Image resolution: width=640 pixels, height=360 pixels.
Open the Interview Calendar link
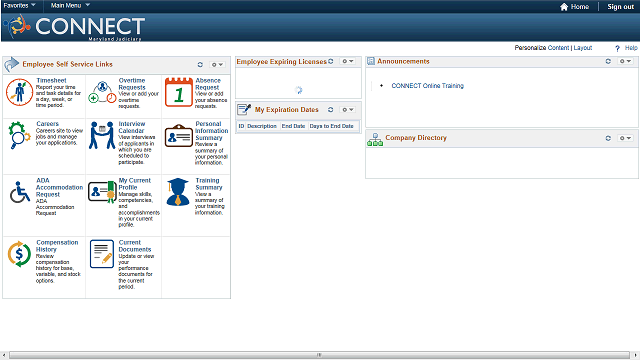(x=131, y=127)
